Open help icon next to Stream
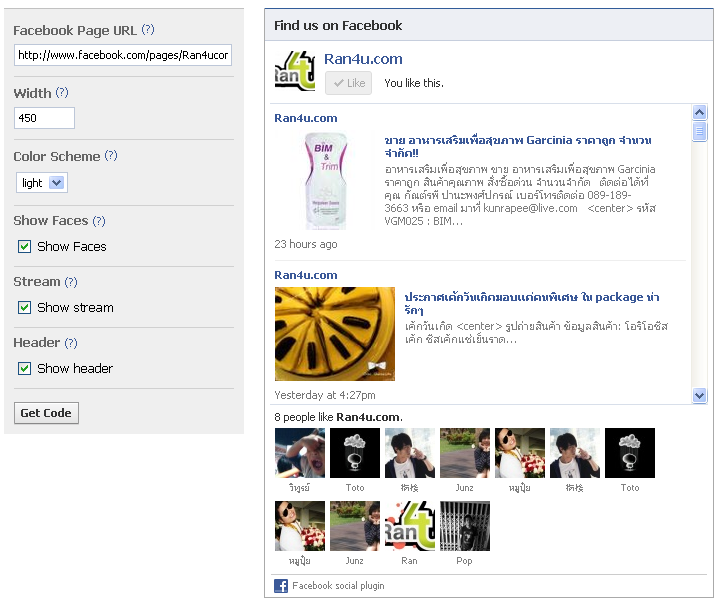Screen dimensions: 718x602 click(x=71, y=282)
